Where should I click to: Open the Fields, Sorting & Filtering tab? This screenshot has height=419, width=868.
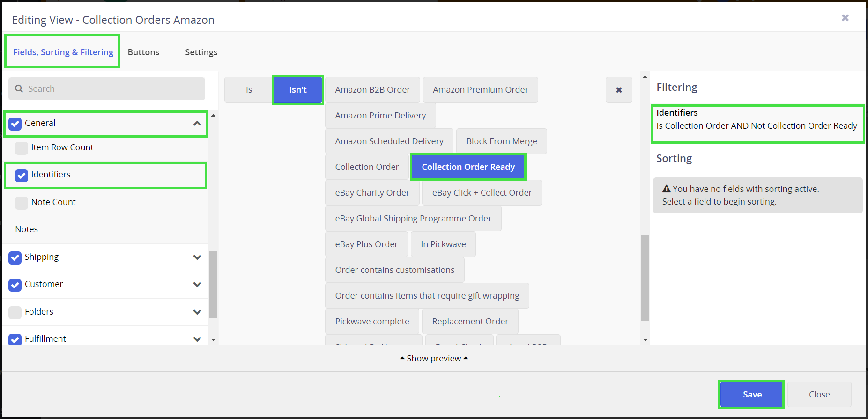tap(63, 52)
